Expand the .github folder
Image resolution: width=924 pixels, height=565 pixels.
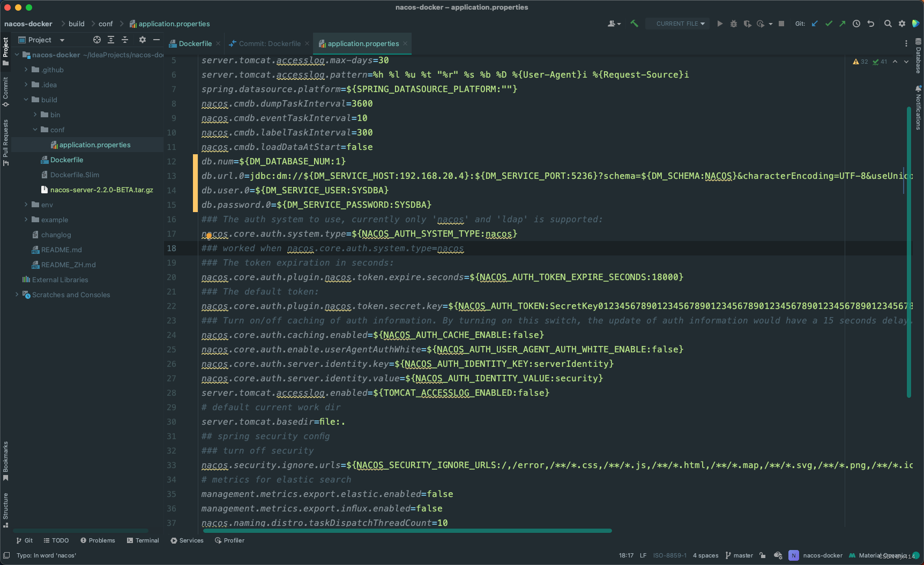tap(26, 70)
